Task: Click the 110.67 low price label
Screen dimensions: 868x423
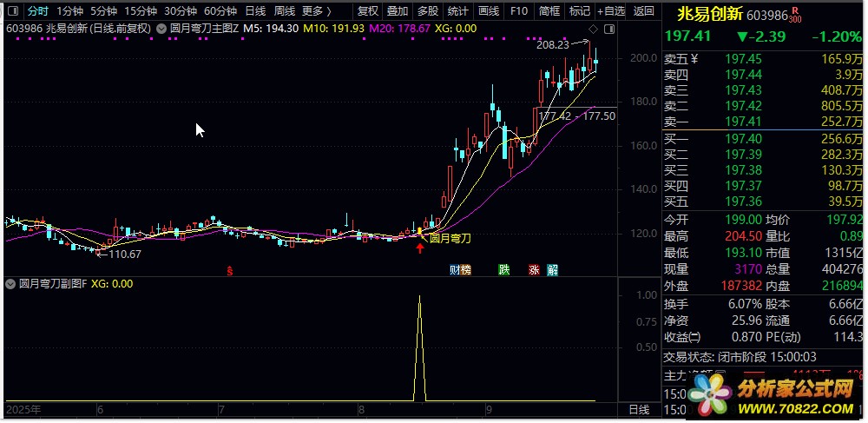Action: coord(124,254)
